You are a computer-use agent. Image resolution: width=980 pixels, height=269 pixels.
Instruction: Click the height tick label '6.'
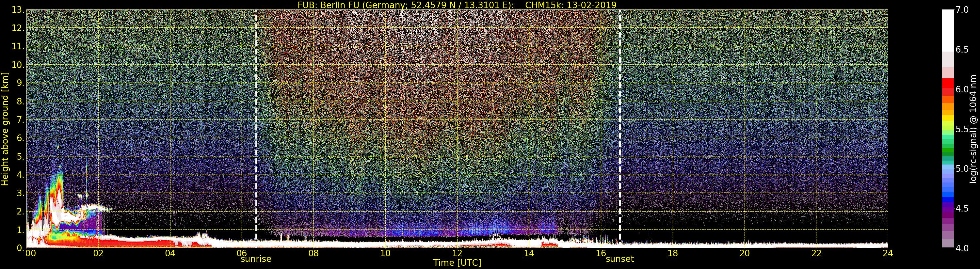click(20, 138)
